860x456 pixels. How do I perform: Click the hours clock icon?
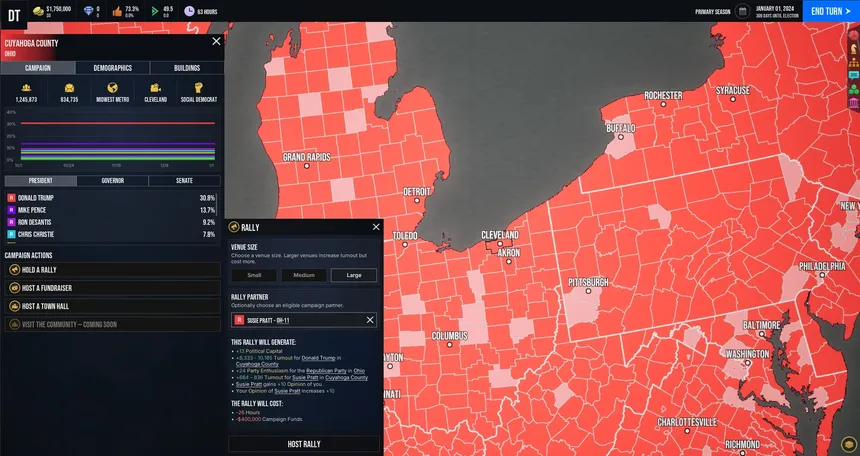pos(189,11)
